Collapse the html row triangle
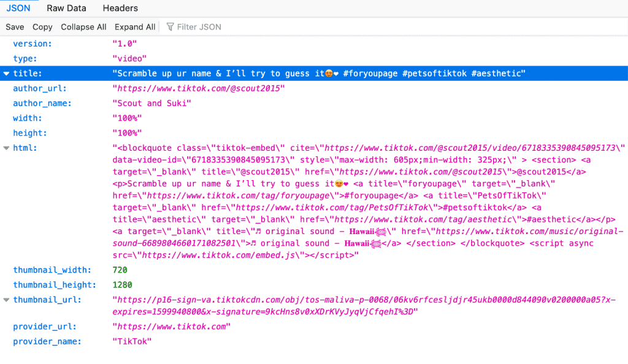 coord(7,148)
